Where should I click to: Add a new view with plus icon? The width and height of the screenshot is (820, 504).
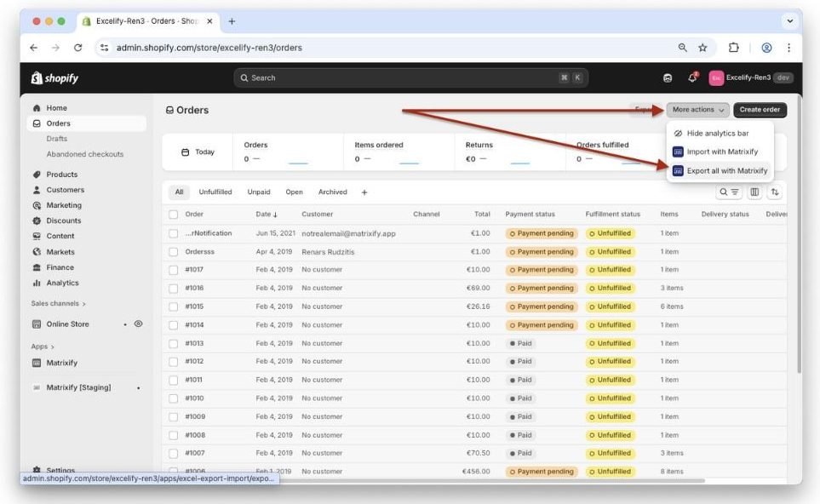pyautogui.click(x=364, y=192)
